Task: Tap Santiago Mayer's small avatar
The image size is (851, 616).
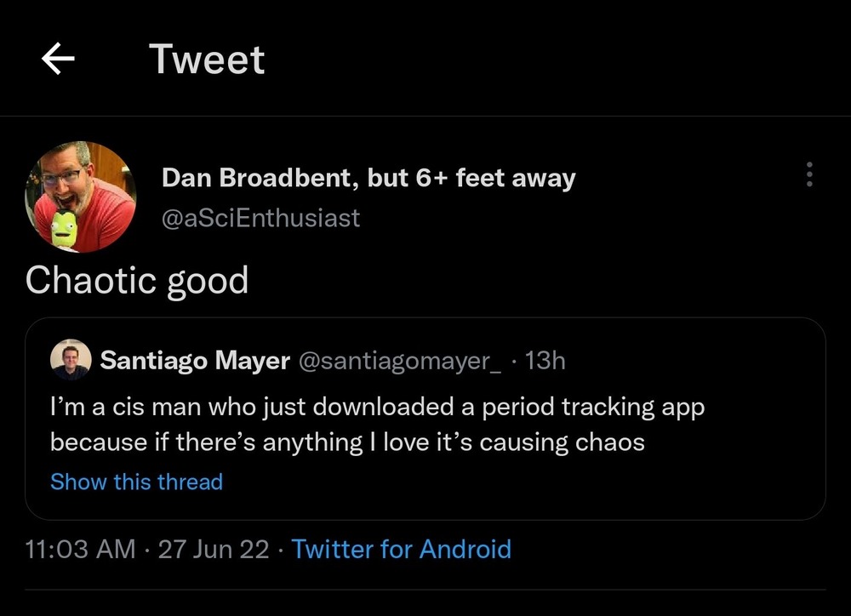Action: pyautogui.click(x=71, y=361)
